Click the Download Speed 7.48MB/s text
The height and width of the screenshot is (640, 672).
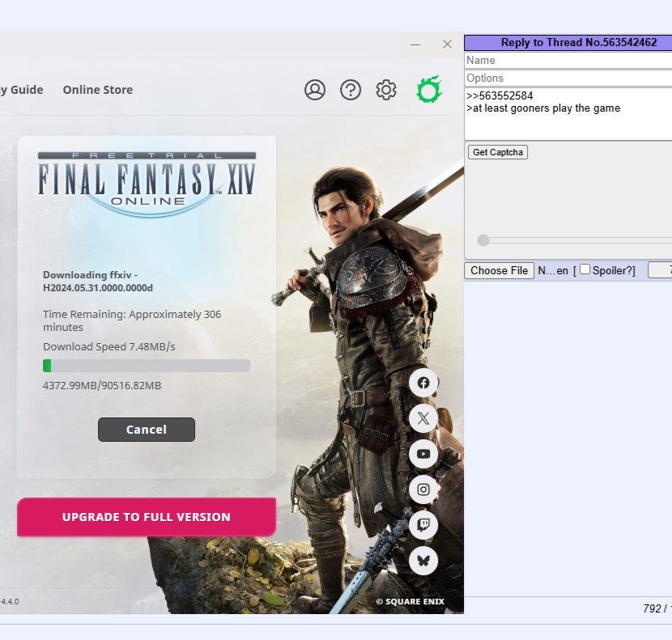(108, 346)
